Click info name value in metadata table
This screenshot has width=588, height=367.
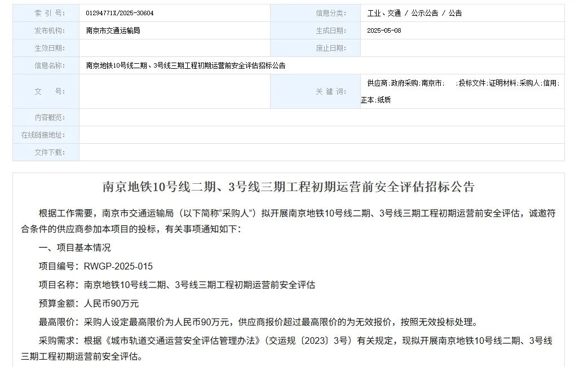(x=185, y=65)
